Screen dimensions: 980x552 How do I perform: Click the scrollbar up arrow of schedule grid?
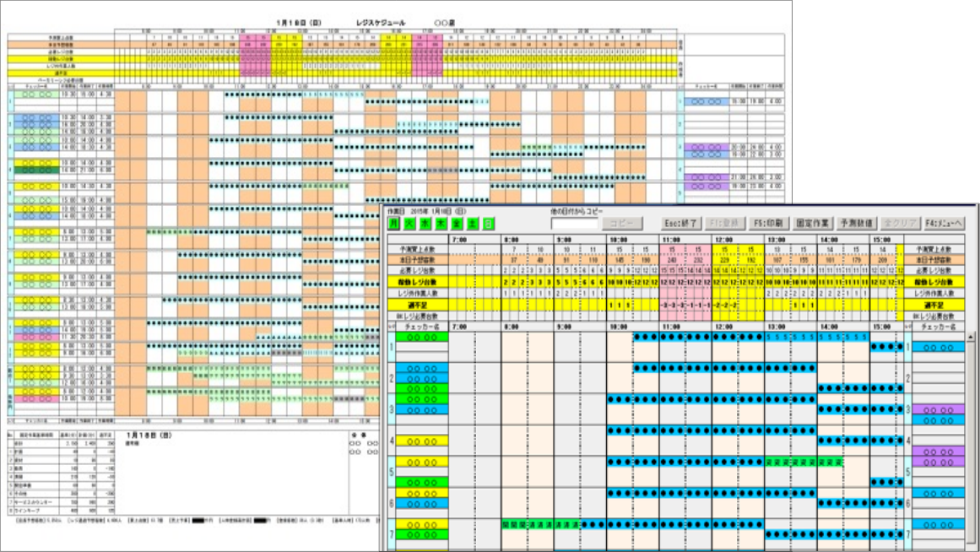(x=971, y=338)
